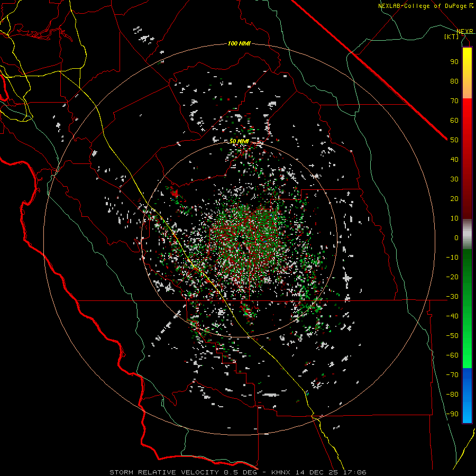Click the 70 value on the velocity scale
The height and width of the screenshot is (476, 476).
coord(454,101)
